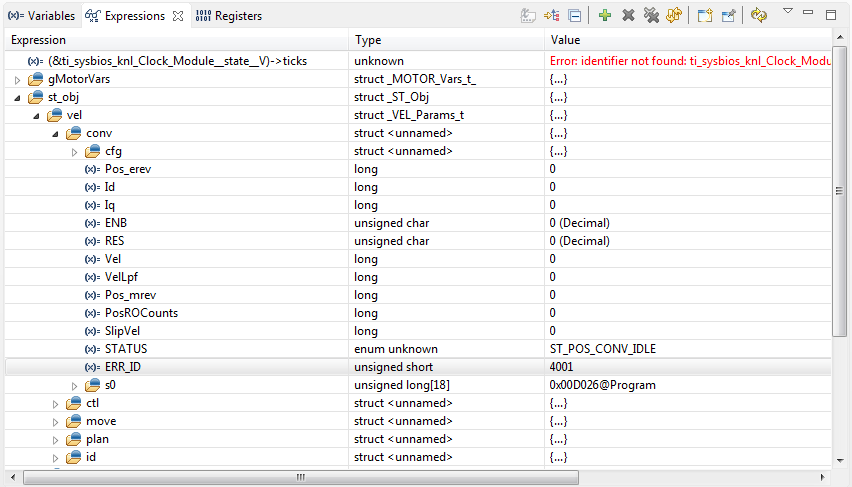Click the Remove All Expressions icon
The height and width of the screenshot is (487, 852).
[x=651, y=15]
